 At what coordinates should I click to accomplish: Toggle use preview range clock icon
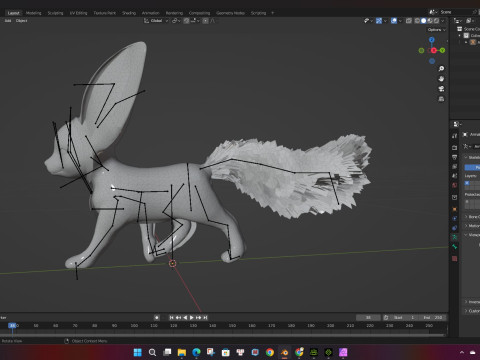click(386, 318)
